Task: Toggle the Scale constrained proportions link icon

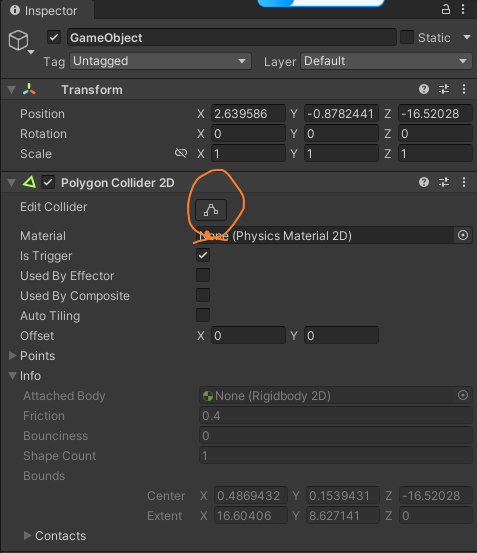Action: (181, 153)
